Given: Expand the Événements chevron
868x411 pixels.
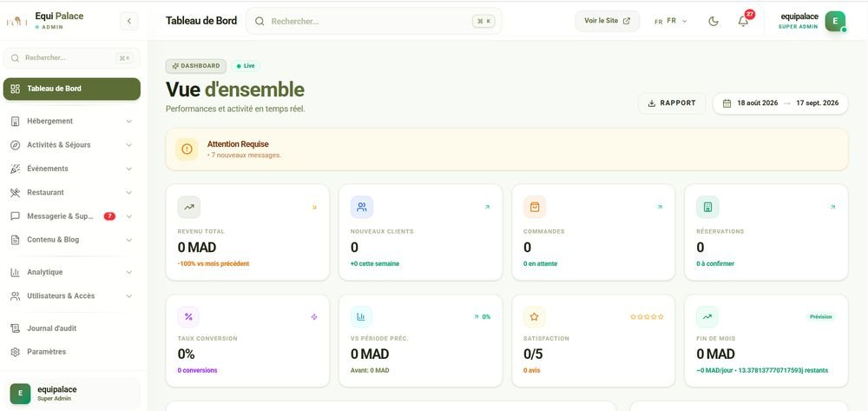Looking at the screenshot, I should [x=129, y=169].
